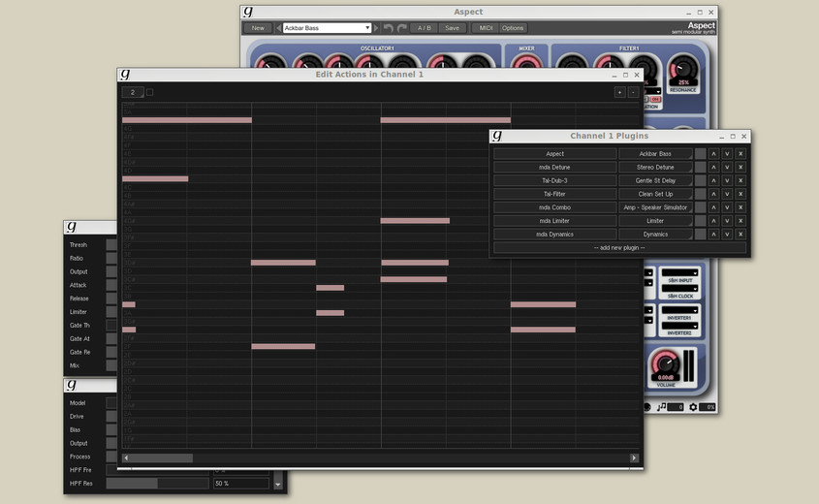Image resolution: width=819 pixels, height=504 pixels.
Task: Toggle the red ON switch in Filter1
Action: coord(655,99)
